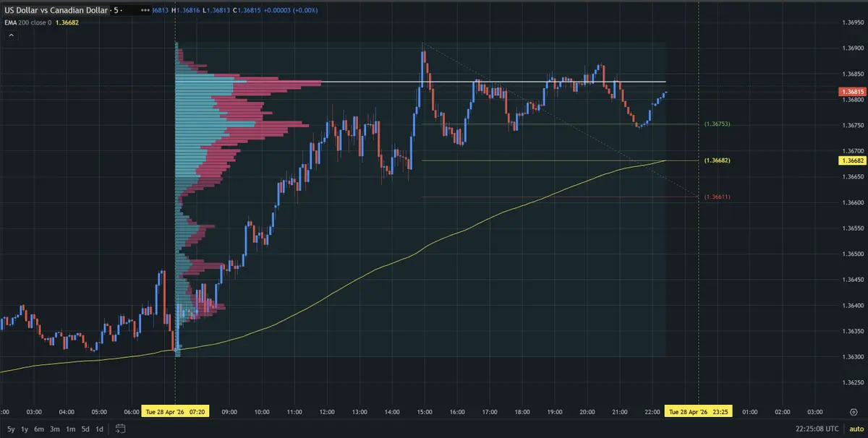This screenshot has width=868, height=438.
Task: Click the 1.36250 price axis label
Action: click(x=854, y=382)
